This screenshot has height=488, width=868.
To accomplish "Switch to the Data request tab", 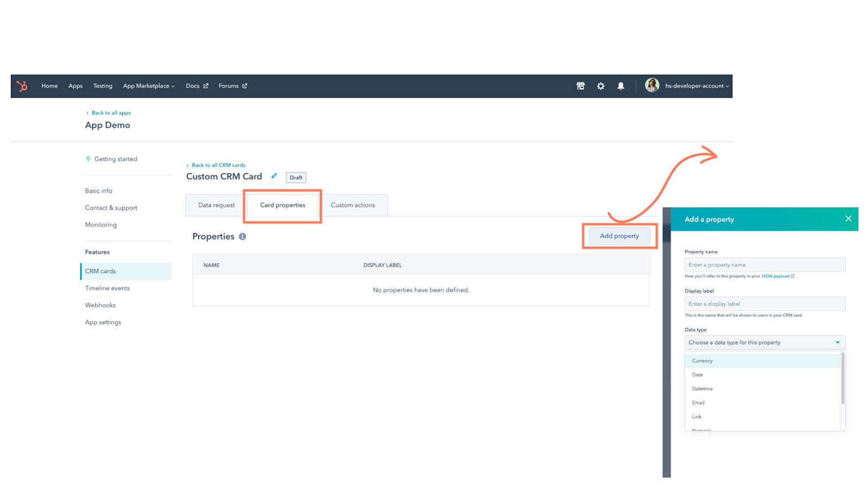I will (x=216, y=205).
